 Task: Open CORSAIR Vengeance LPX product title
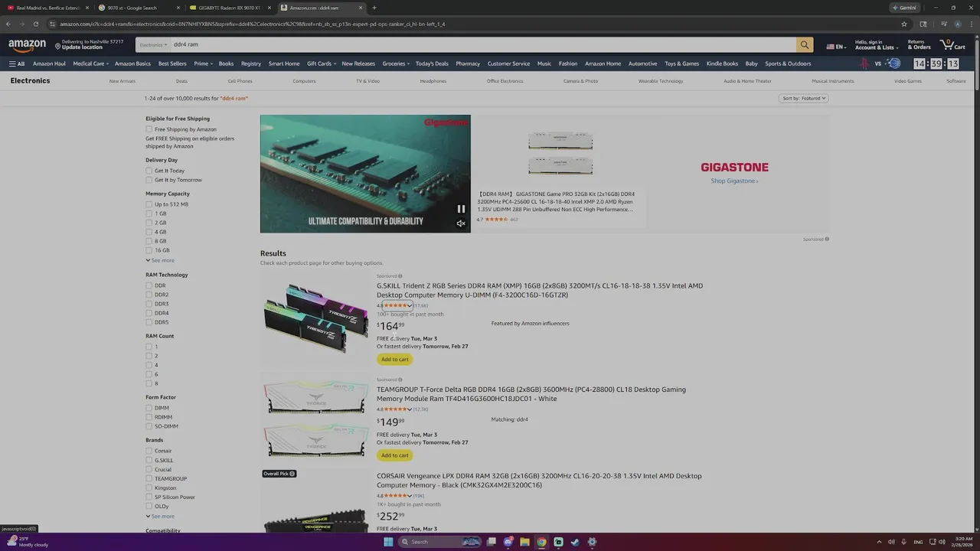(x=539, y=481)
